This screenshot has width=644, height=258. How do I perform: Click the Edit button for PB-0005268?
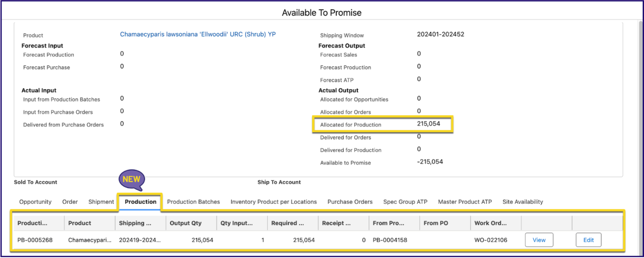589,240
